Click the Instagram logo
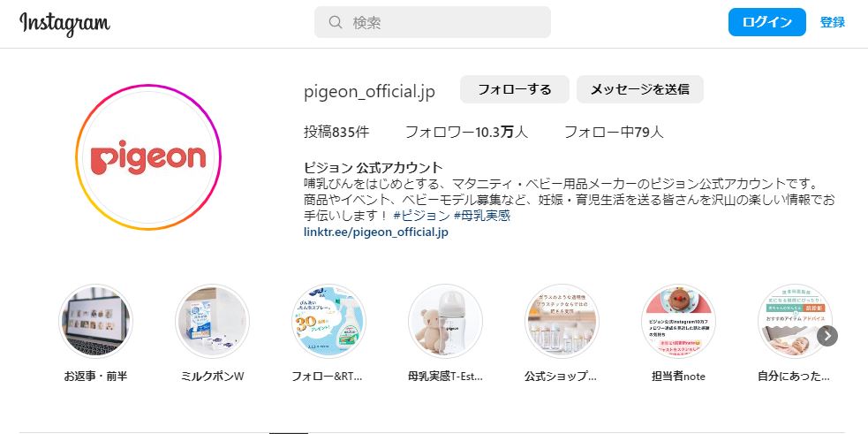The image size is (868, 434). pos(64,23)
